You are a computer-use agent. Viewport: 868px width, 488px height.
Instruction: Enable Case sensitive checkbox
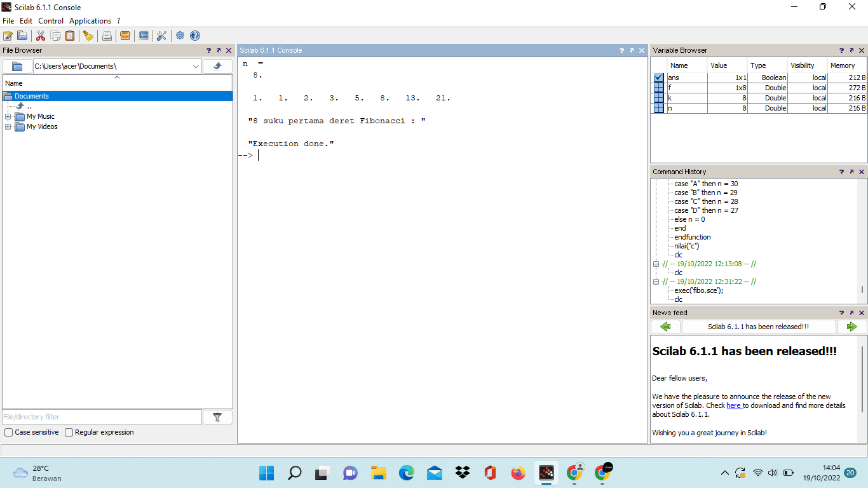point(9,432)
